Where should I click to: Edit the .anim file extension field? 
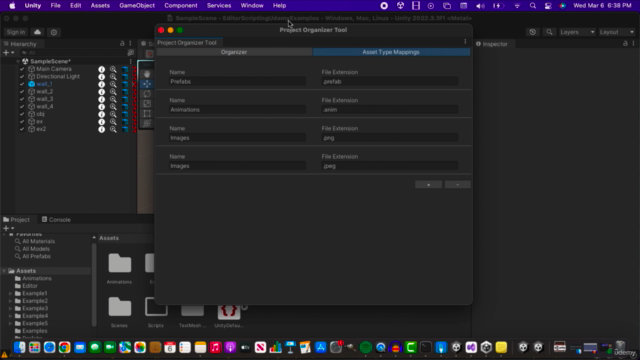point(390,110)
